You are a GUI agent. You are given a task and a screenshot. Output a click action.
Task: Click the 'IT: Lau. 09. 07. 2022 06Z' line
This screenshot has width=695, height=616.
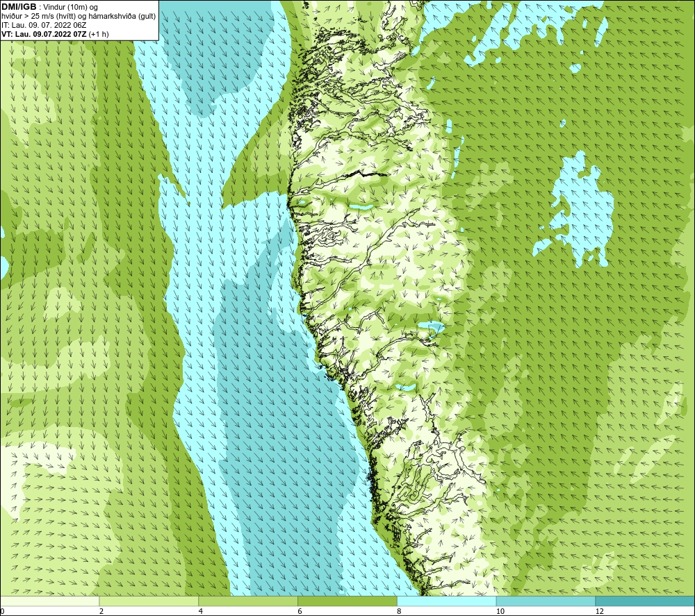pos(44,25)
